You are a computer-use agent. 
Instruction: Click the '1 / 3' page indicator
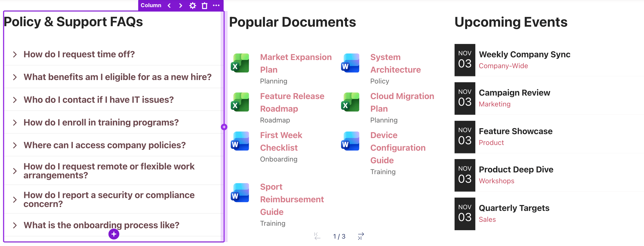click(339, 236)
